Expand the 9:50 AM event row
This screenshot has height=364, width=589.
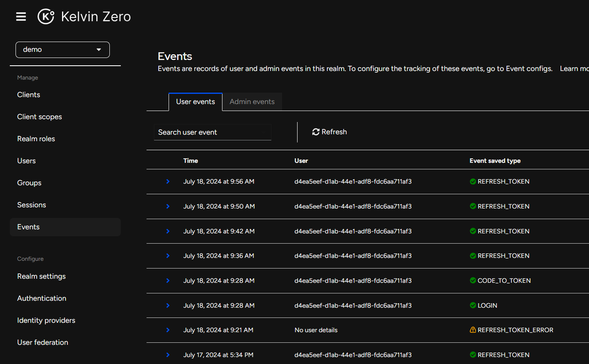point(168,206)
